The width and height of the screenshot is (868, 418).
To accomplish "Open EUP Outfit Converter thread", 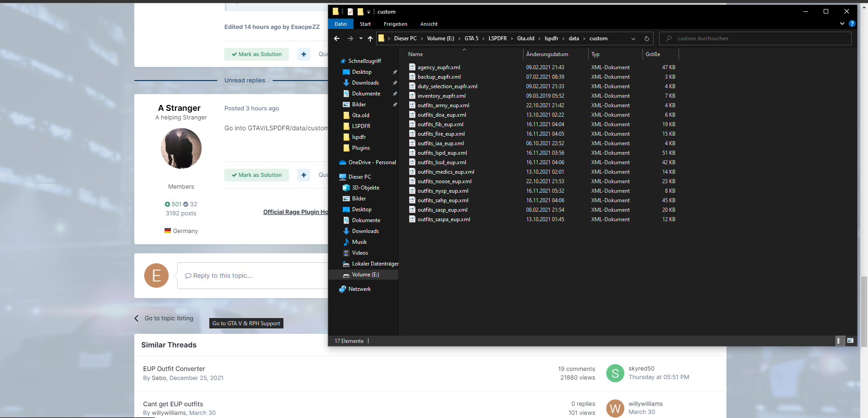I will [174, 369].
